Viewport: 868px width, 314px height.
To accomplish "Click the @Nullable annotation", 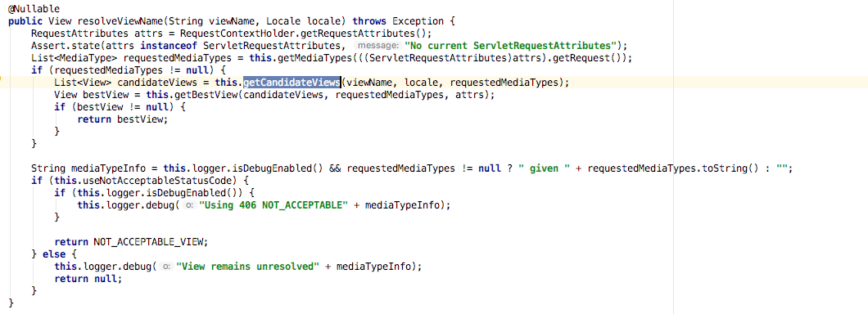I will (x=34, y=9).
